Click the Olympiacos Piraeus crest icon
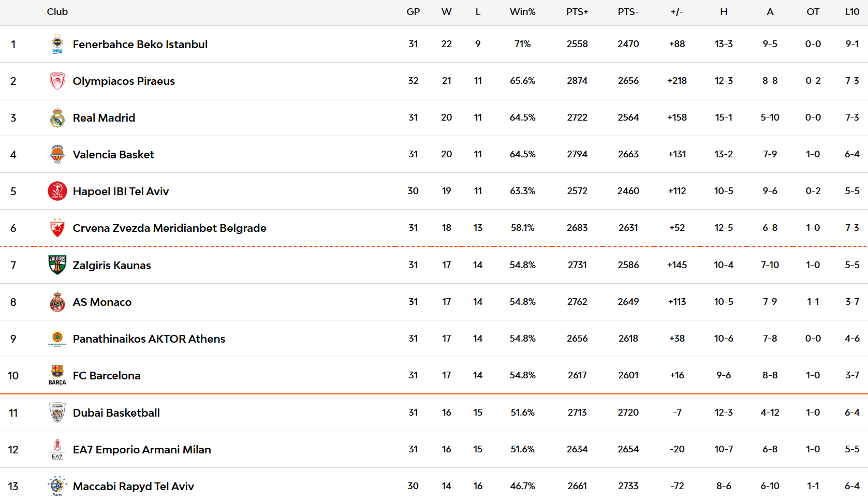 point(57,81)
